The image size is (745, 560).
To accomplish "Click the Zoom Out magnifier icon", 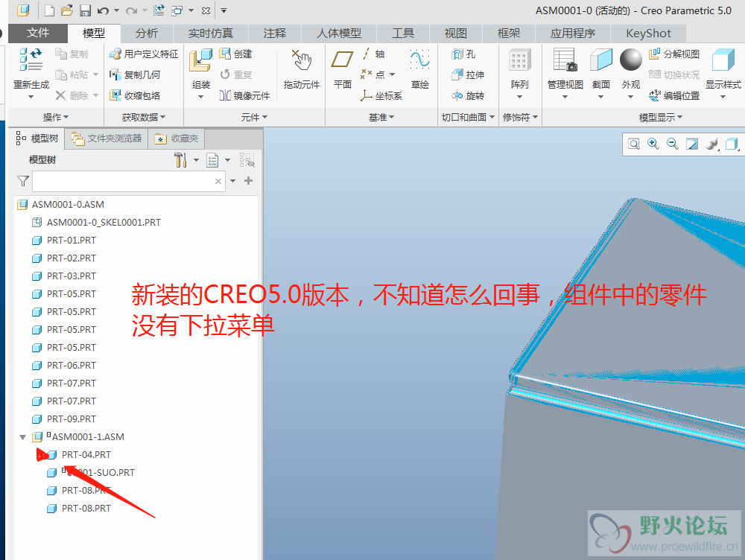I will point(672,144).
